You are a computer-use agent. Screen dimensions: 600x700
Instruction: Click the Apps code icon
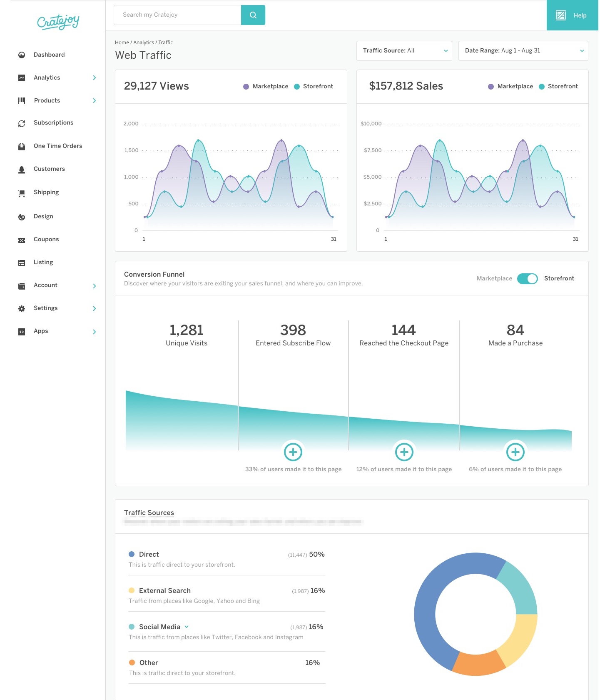tap(22, 332)
